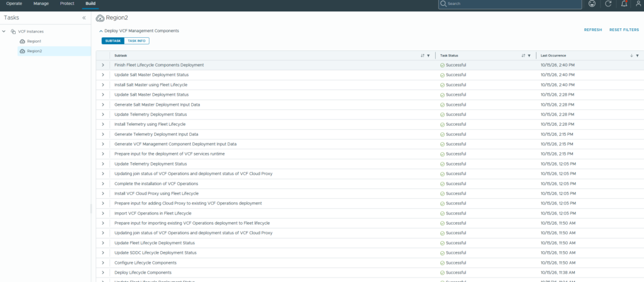Screen dimensions: 644x282
Task: Expand Generate Salt Master Deployment Input Data row
Action: [x=103, y=104]
